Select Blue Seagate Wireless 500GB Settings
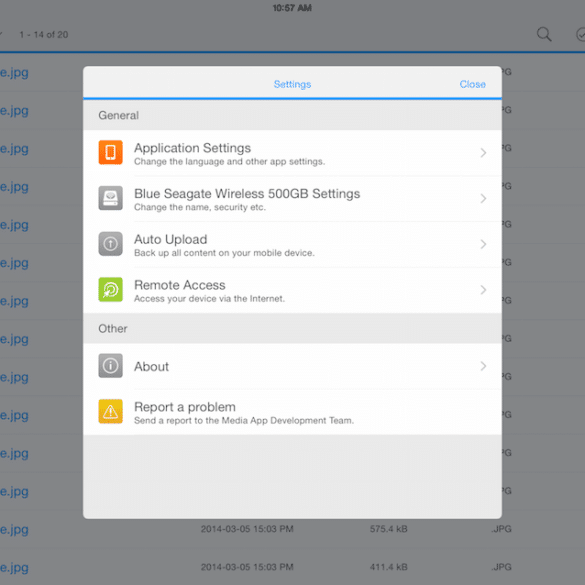The image size is (585, 585). pos(292,198)
